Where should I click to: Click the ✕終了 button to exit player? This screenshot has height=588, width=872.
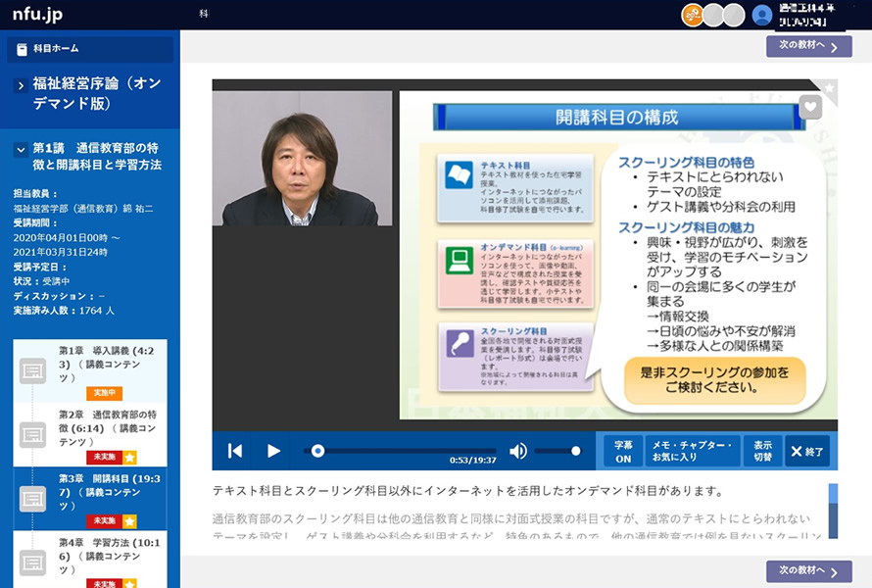tap(807, 451)
